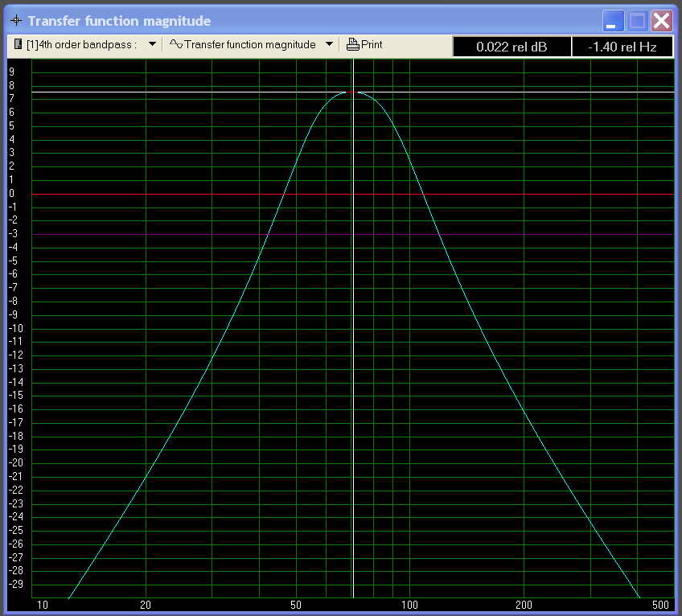Open the Transfer function magnitude dropdown arrow

[x=329, y=44]
